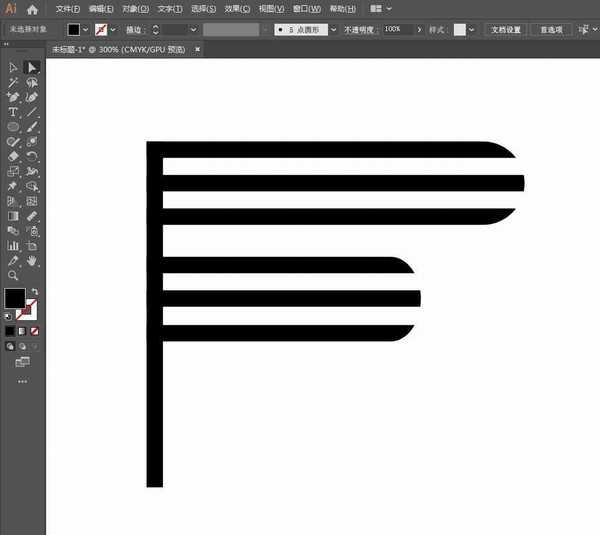This screenshot has width=600, height=535.
Task: Select the Direct Selection tool
Action: (32, 67)
